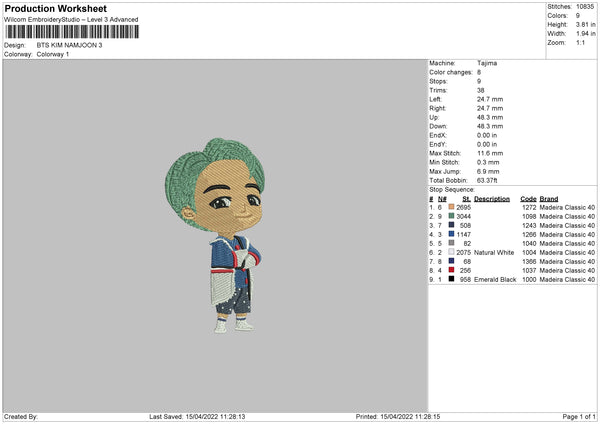Screen dimensions: 600x424
Task: Select the dark navy swatch beside 508 stitches
Action: point(451,225)
